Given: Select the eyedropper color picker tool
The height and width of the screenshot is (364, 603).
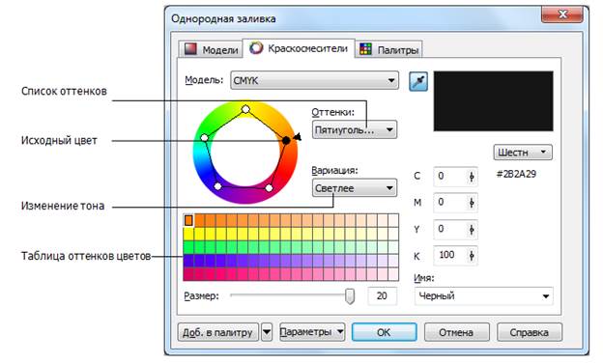Looking at the screenshot, I should pos(418,81).
